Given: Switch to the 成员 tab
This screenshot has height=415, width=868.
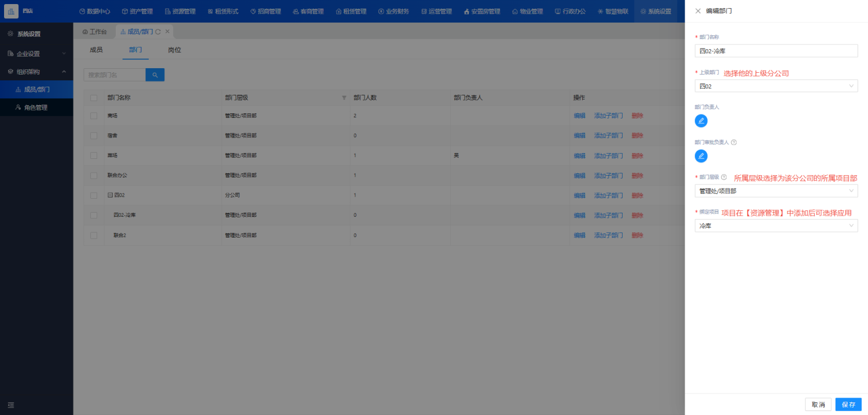Looking at the screenshot, I should (x=96, y=50).
